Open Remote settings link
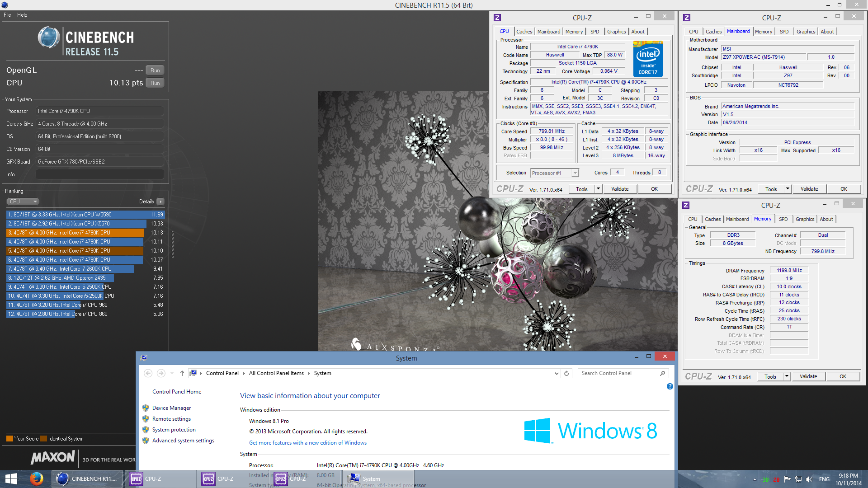The image size is (868, 488). coord(171,419)
